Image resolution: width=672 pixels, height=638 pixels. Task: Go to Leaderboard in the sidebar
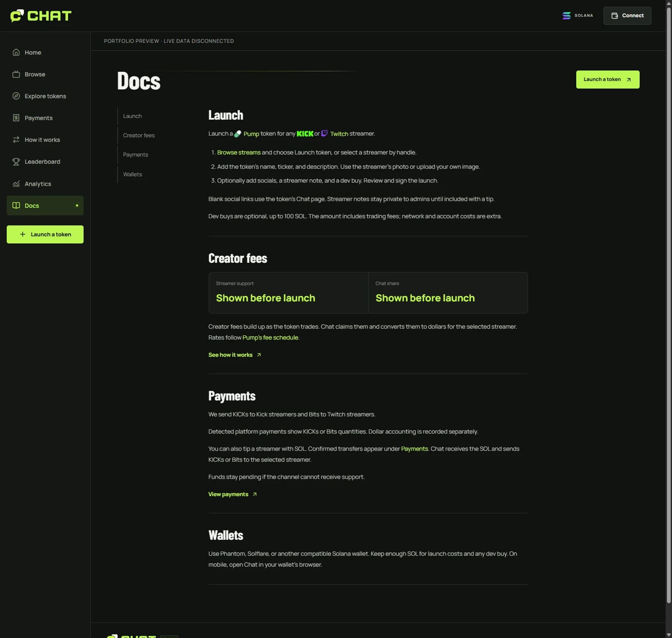(x=45, y=162)
